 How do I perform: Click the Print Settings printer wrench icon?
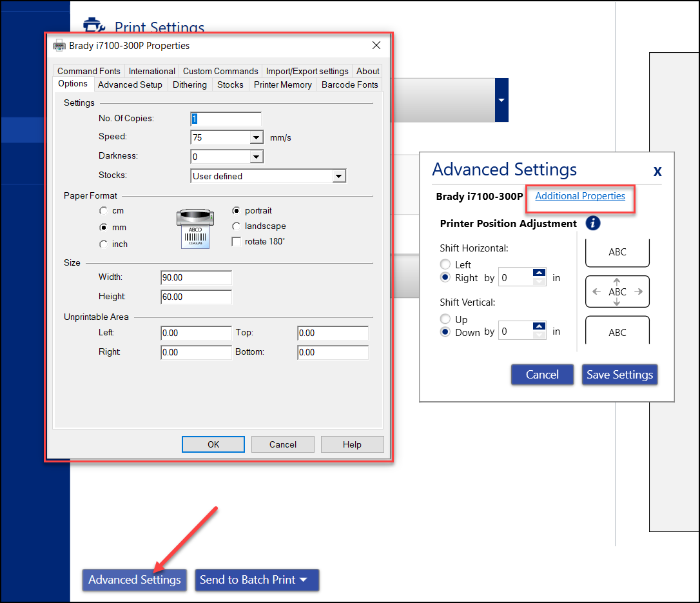(x=94, y=25)
